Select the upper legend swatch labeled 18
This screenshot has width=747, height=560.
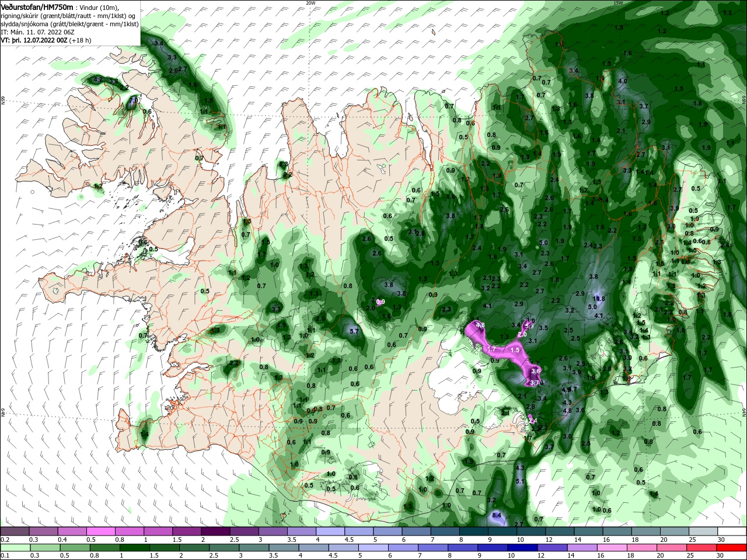click(645, 531)
